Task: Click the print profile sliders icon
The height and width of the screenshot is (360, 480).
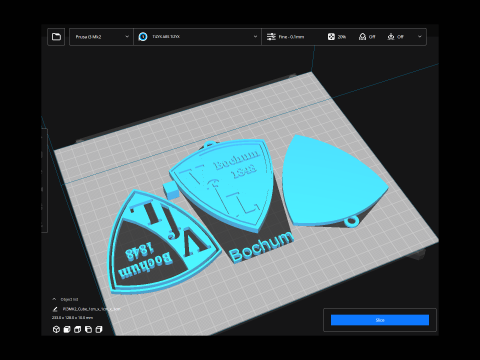Action: click(271, 37)
